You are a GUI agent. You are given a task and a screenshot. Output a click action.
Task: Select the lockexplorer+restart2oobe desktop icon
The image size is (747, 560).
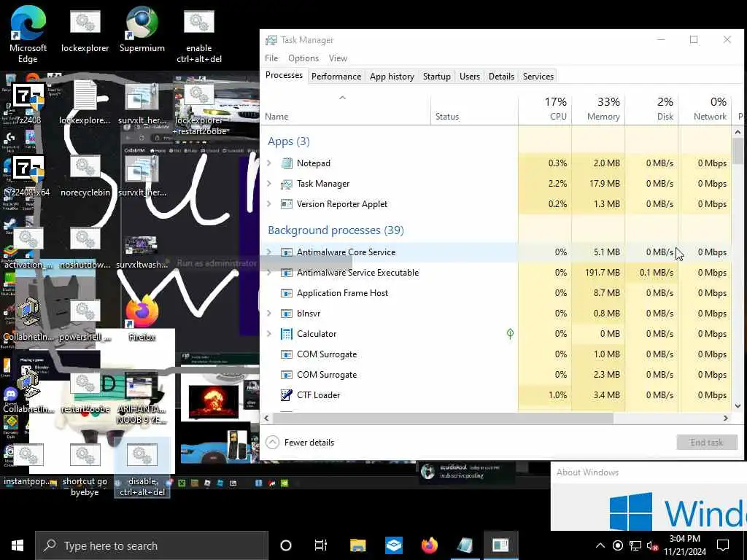click(200, 111)
